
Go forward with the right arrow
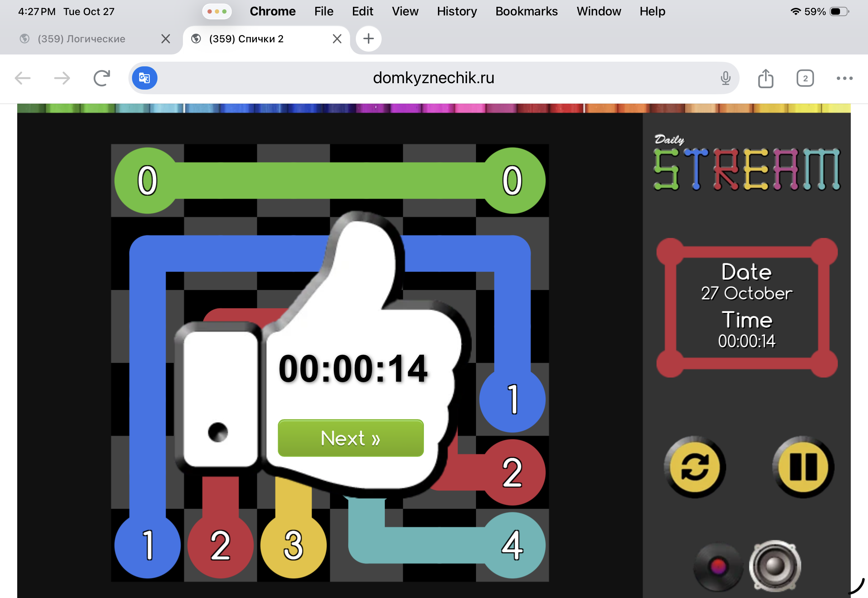click(x=62, y=78)
